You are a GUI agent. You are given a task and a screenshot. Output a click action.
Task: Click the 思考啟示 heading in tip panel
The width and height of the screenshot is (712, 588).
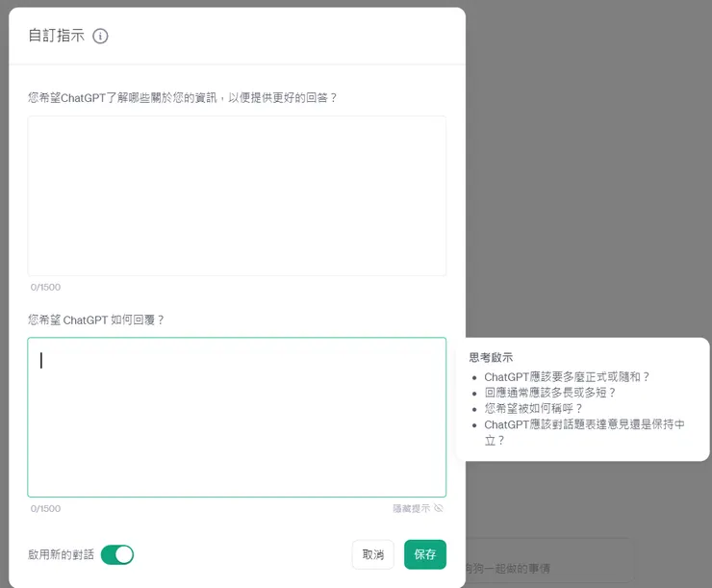pyautogui.click(x=491, y=357)
